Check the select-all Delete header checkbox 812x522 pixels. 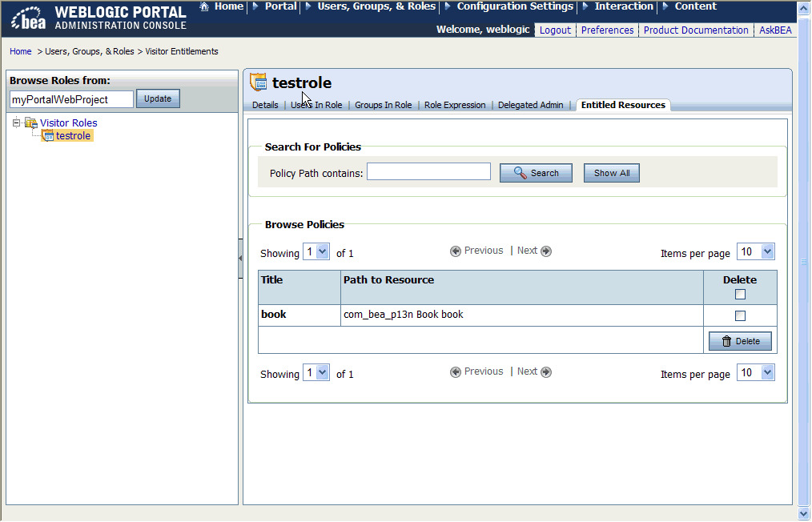pos(740,294)
